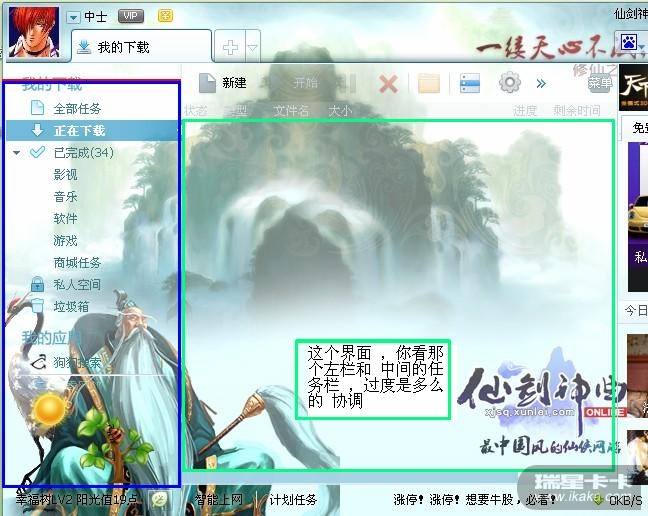
Task: Select 正在下载 in the sidebar
Action: [x=92, y=131]
